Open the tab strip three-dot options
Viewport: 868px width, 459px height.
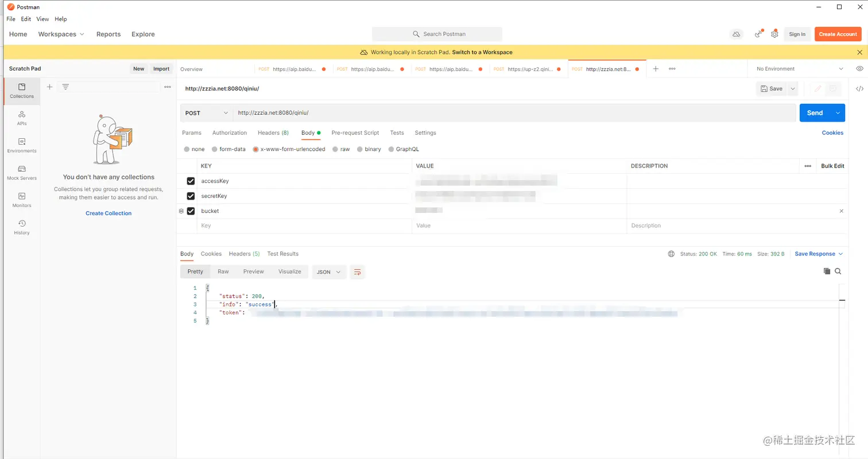tap(672, 69)
